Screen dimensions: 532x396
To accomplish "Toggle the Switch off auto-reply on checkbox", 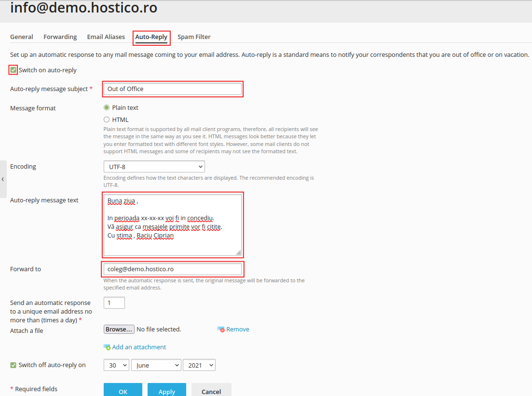I will point(13,365).
